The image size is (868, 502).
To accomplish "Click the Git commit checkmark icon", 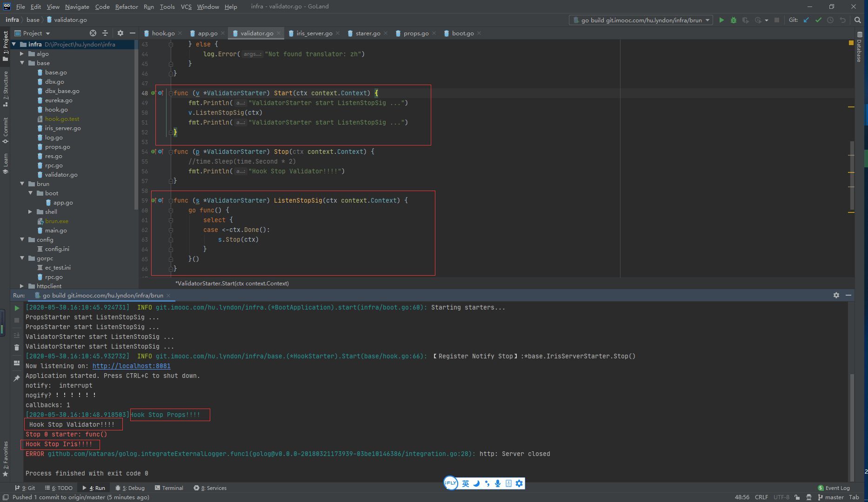I will coord(818,20).
